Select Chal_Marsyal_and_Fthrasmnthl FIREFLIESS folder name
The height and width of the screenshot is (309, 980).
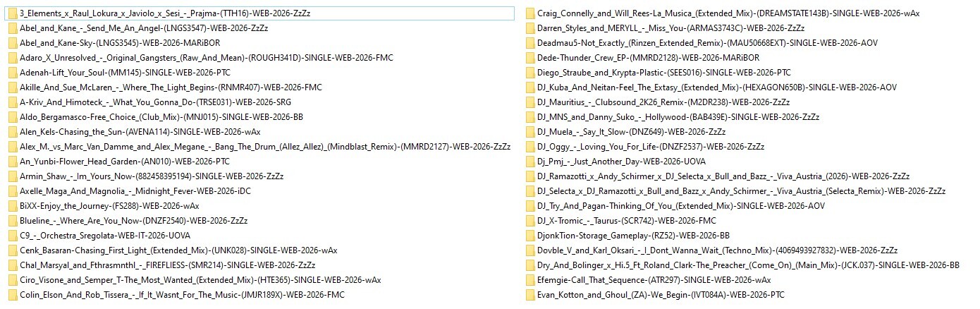click(168, 265)
